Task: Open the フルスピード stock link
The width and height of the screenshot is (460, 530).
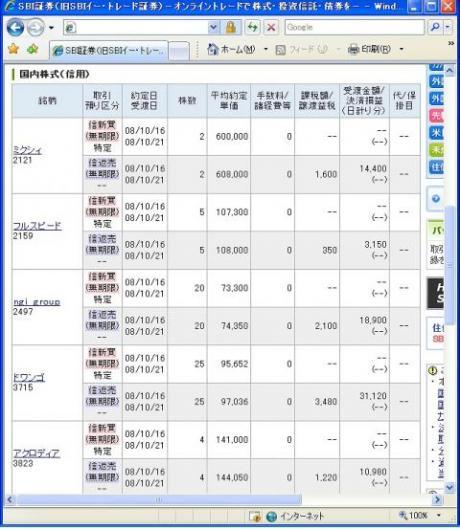Action: [37, 226]
